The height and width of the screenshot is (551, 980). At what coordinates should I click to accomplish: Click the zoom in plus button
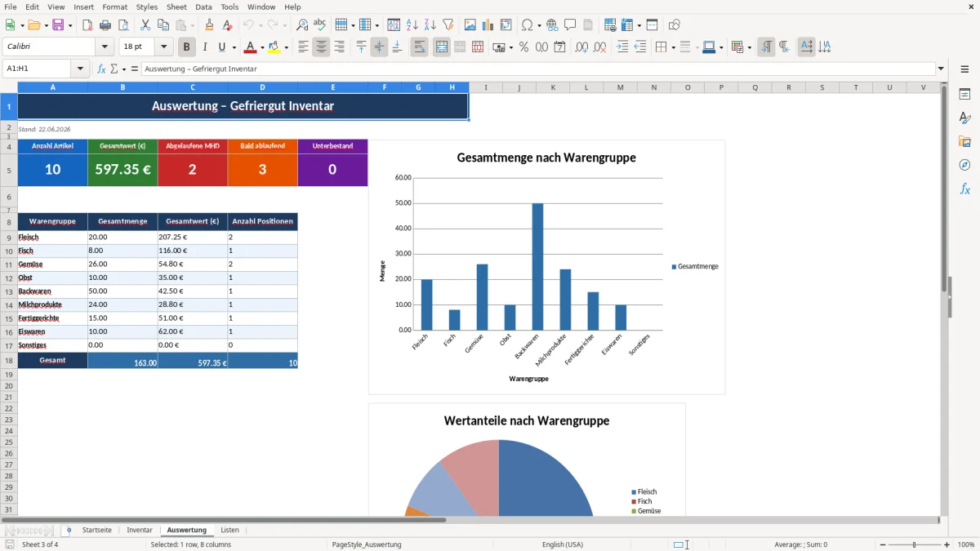[x=947, y=544]
